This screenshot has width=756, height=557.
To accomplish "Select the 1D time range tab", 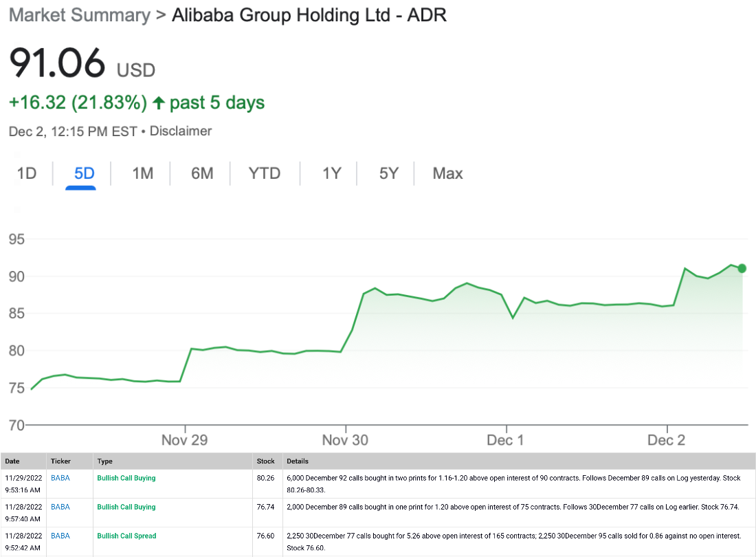I will [x=27, y=173].
